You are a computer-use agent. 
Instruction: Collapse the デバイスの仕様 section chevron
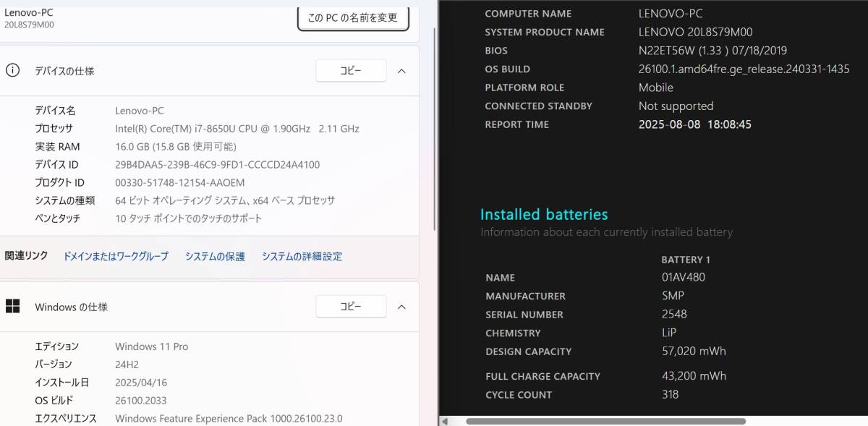tap(402, 71)
